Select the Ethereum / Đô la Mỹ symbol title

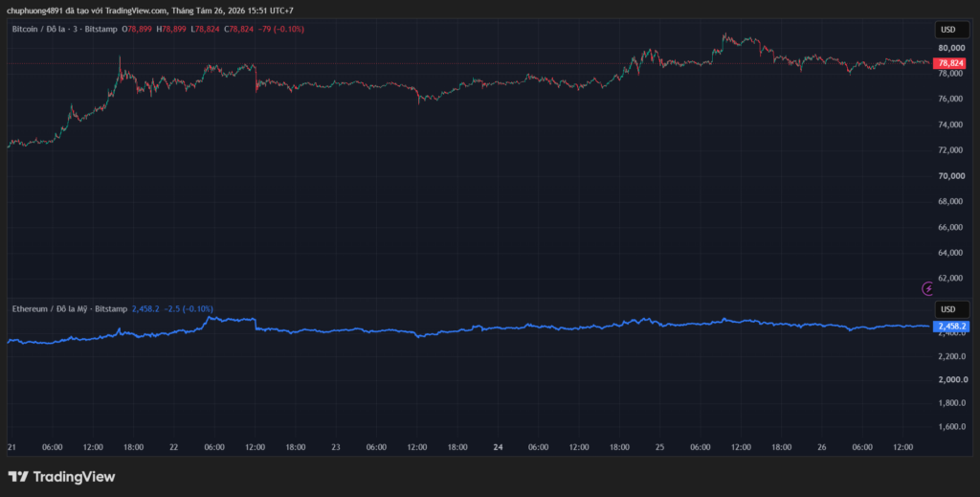point(50,308)
